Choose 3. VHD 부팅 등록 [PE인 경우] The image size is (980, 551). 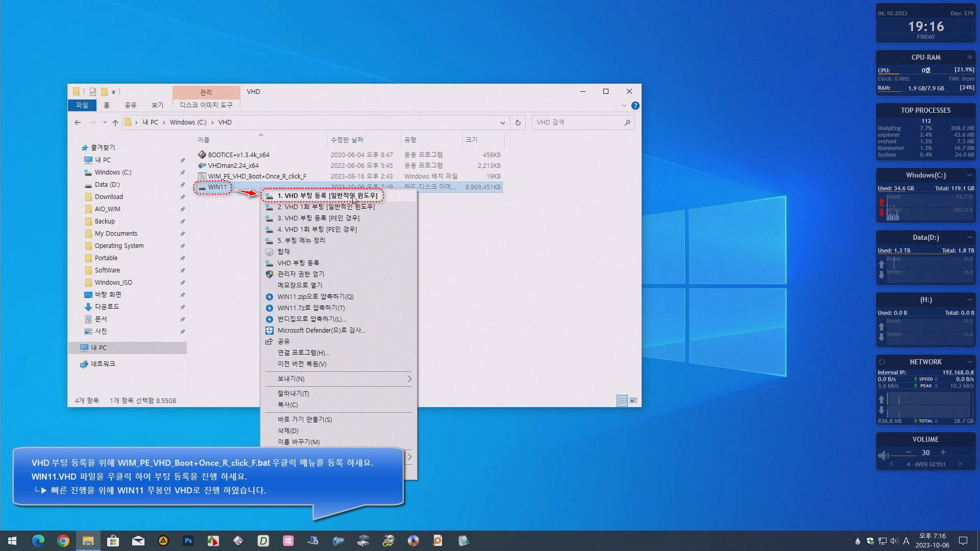(338, 218)
